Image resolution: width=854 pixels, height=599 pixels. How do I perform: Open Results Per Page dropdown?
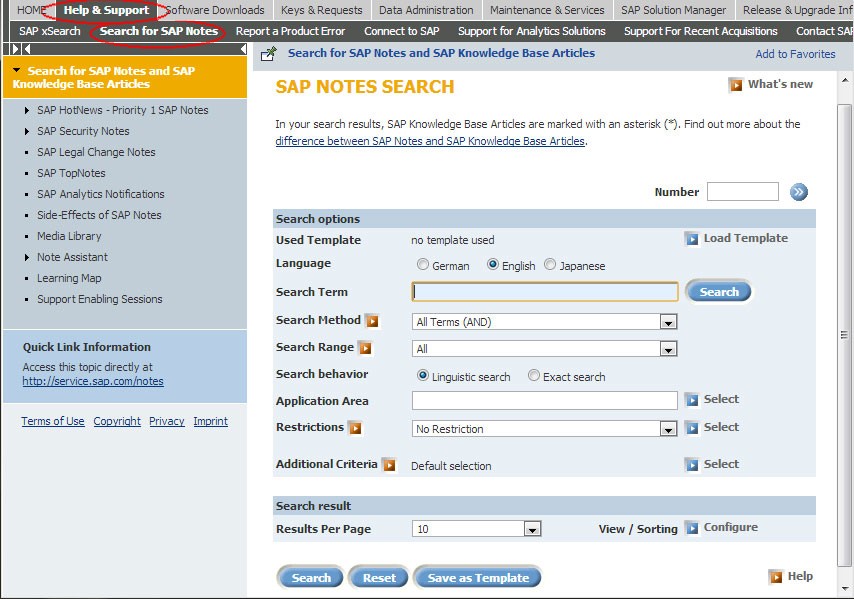[x=532, y=529]
